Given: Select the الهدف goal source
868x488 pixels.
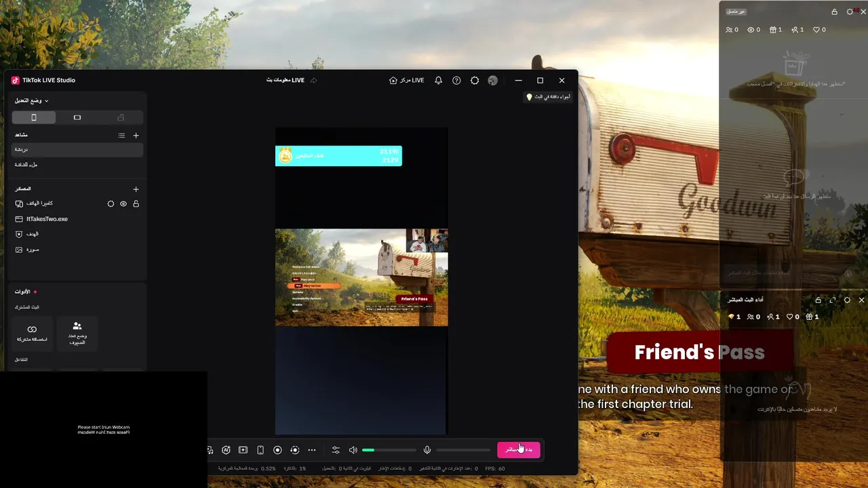Looking at the screenshot, I should click(x=77, y=234).
